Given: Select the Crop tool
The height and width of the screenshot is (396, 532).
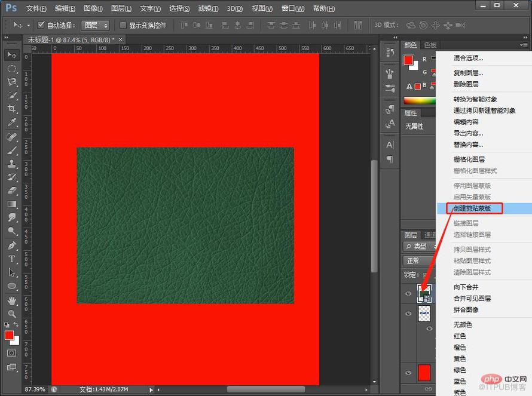Looking at the screenshot, I should (11, 109).
